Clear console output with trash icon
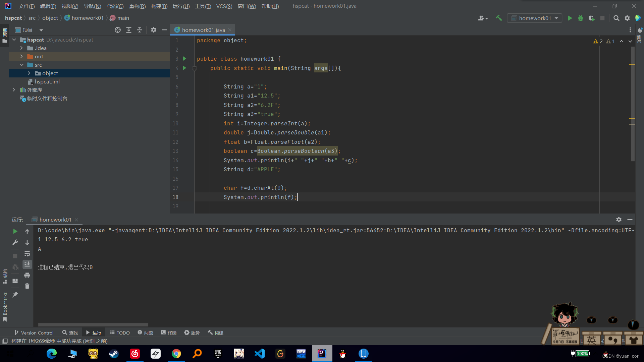This screenshot has width=644, height=362. coord(27,286)
